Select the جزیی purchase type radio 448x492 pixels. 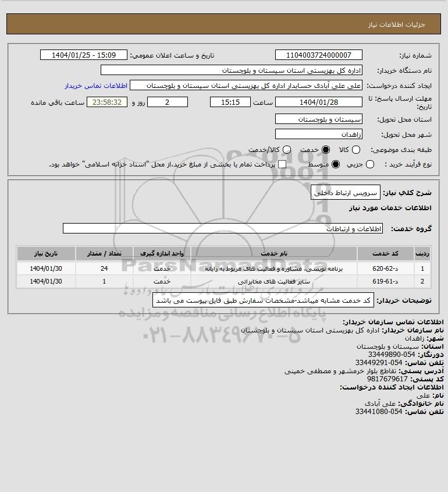tap(370, 164)
